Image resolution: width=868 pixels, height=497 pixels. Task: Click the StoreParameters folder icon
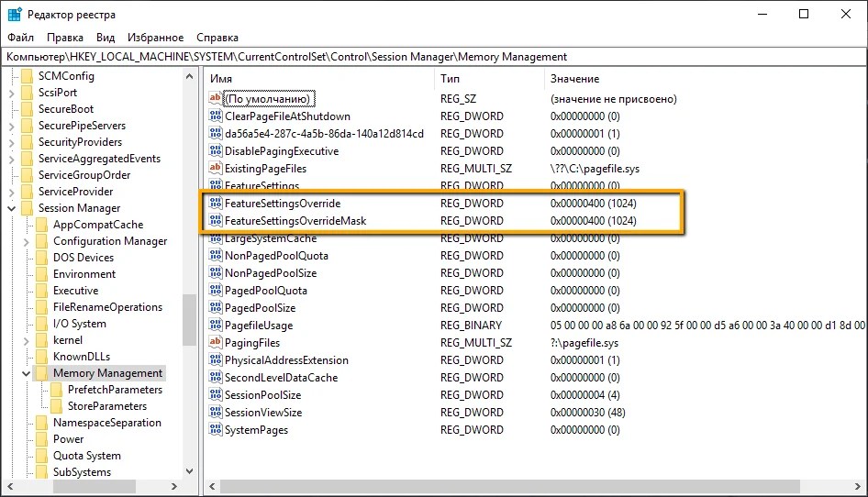[57, 406]
